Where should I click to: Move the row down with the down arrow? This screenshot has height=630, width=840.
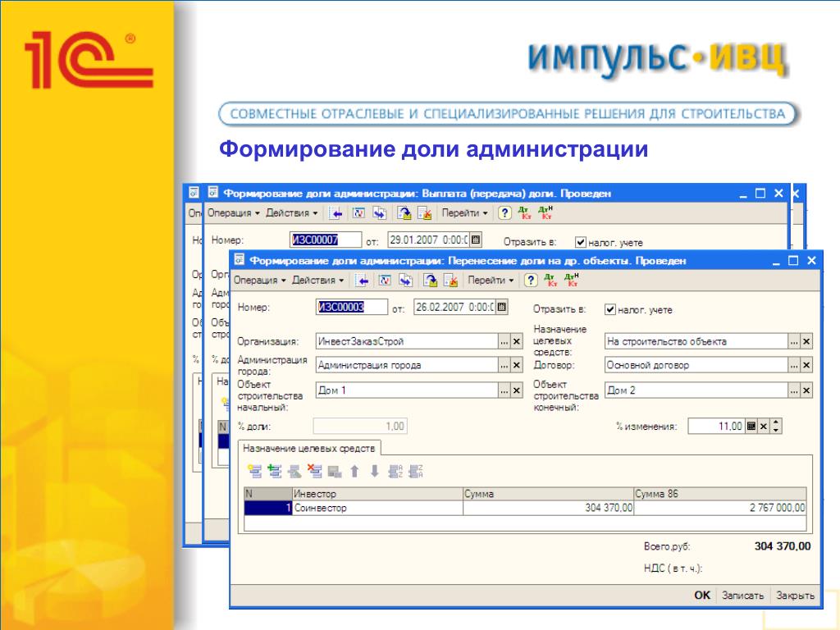point(374,472)
